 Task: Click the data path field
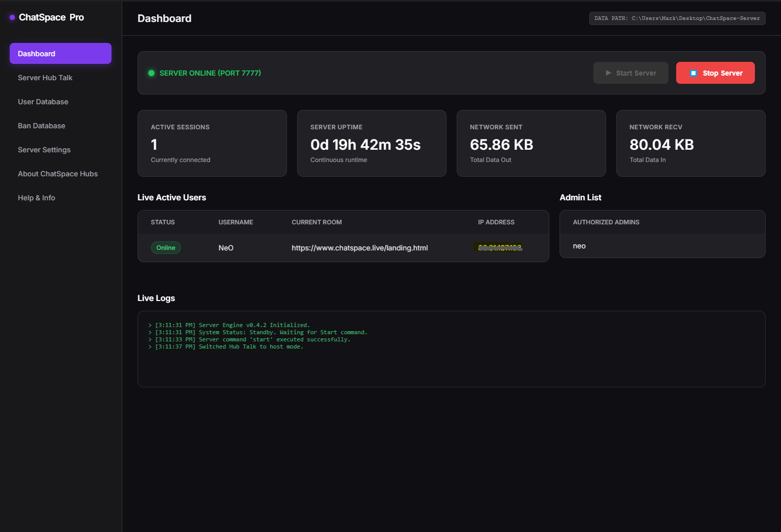point(677,18)
